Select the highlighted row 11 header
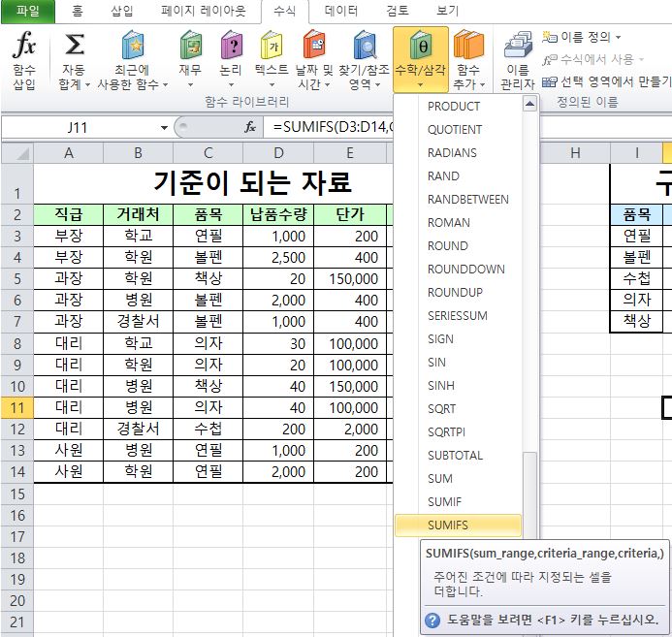The height and width of the screenshot is (637, 672). [x=17, y=407]
